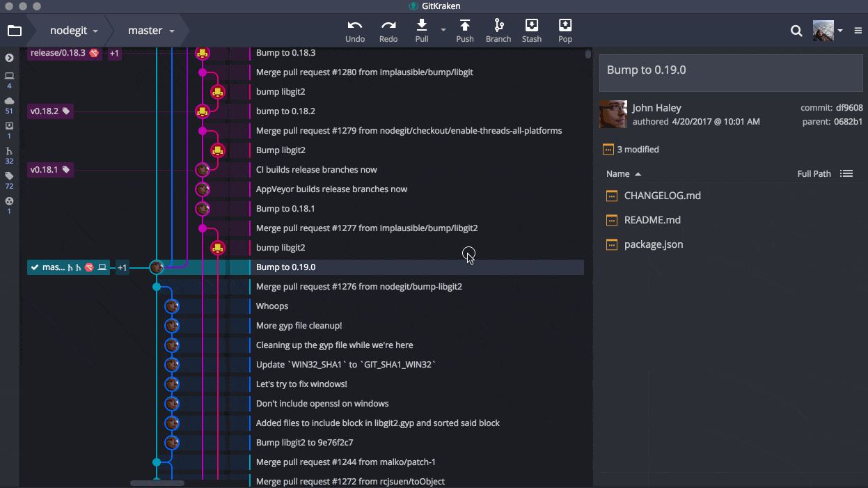Click the commit message box "Bump to 0.19.0" in the details panel
The height and width of the screenshot is (488, 868).
click(731, 72)
